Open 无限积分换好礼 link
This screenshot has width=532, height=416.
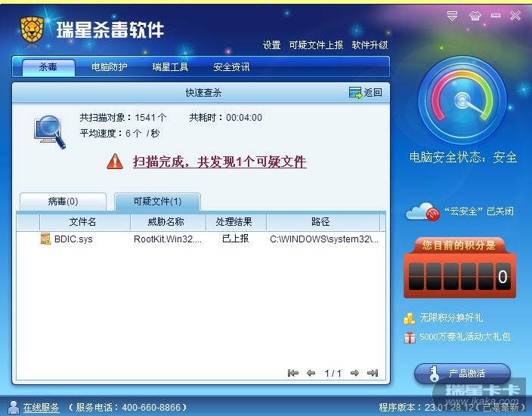coord(451,318)
